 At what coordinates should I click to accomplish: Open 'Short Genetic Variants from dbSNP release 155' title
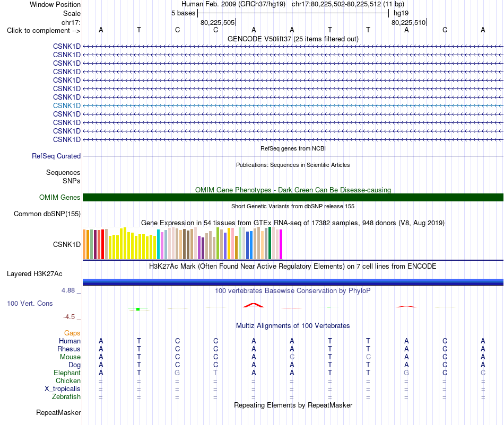coord(293,206)
